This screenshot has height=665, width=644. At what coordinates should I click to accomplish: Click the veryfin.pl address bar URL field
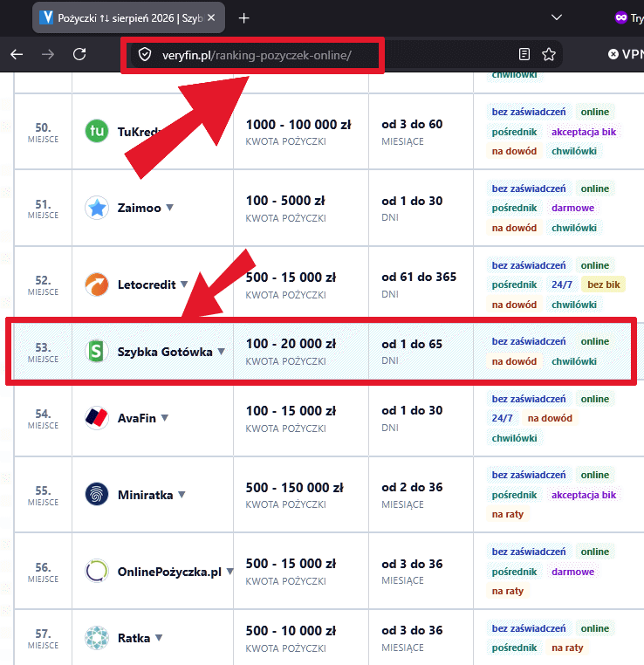(x=257, y=55)
